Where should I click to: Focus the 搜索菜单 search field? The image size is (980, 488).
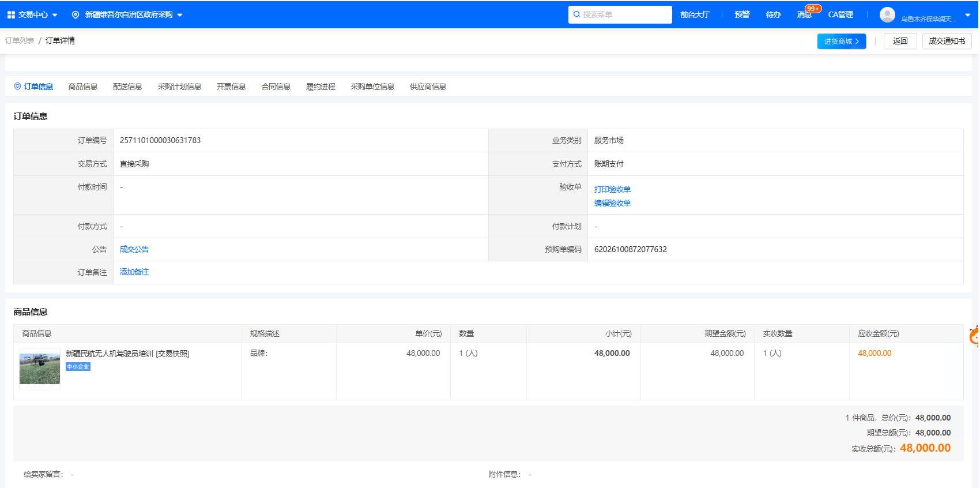click(620, 14)
